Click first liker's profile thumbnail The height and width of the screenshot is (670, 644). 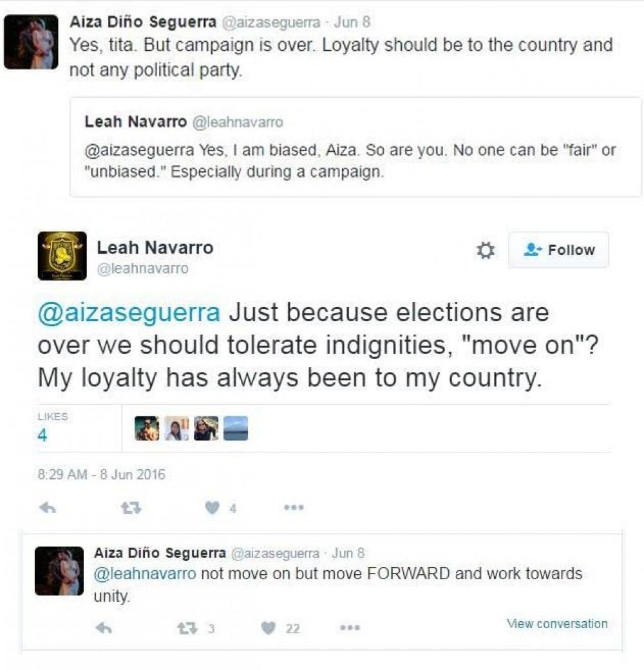(147, 429)
